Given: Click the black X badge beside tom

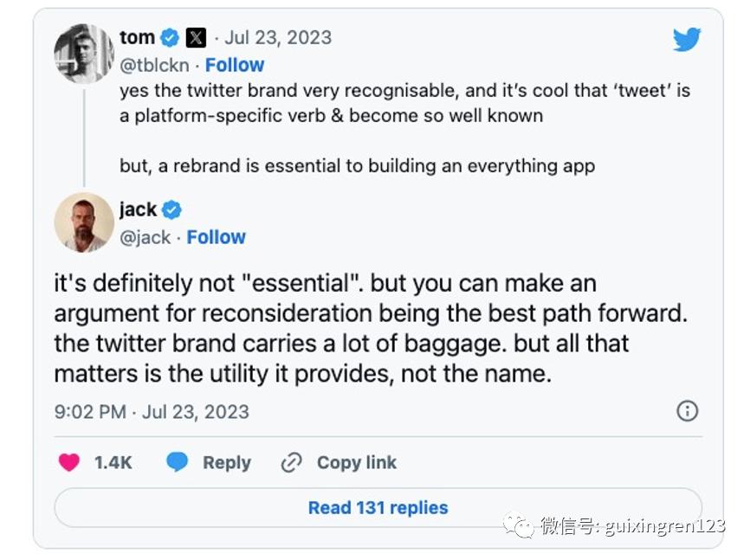Looking at the screenshot, I should (x=197, y=37).
